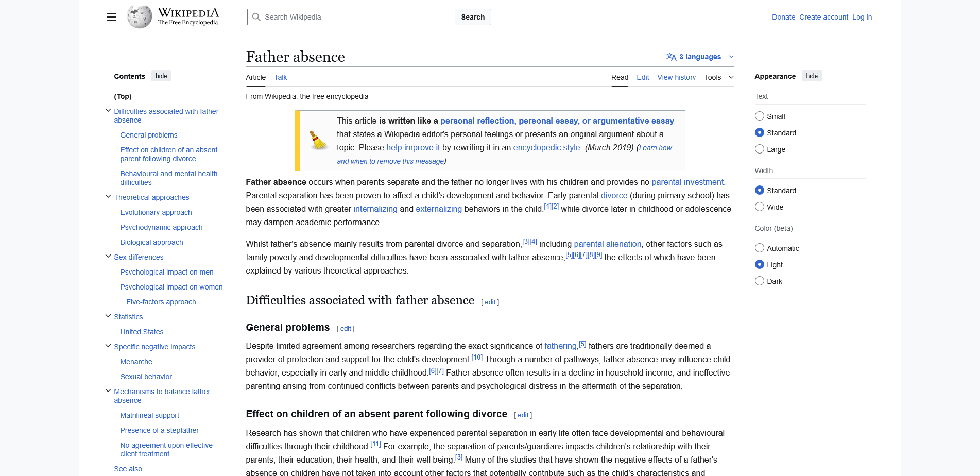This screenshot has width=980, height=476.
Task: Select Wide width option
Action: coord(759,207)
